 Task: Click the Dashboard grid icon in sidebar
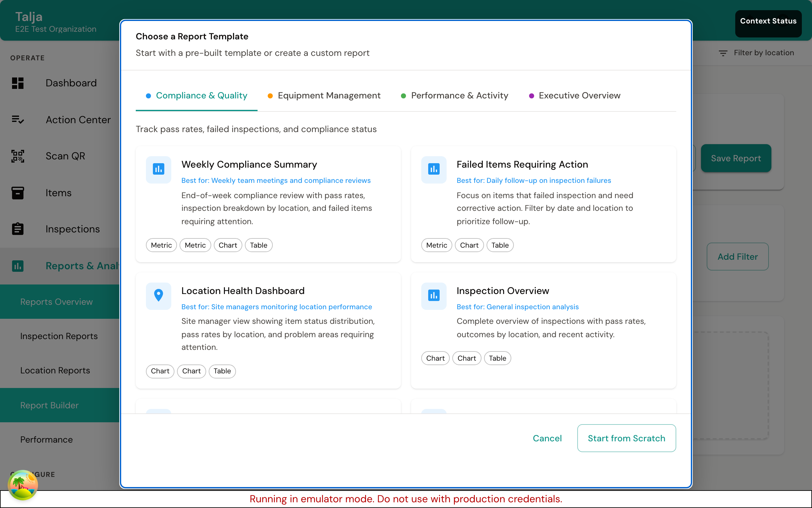pyautogui.click(x=18, y=83)
